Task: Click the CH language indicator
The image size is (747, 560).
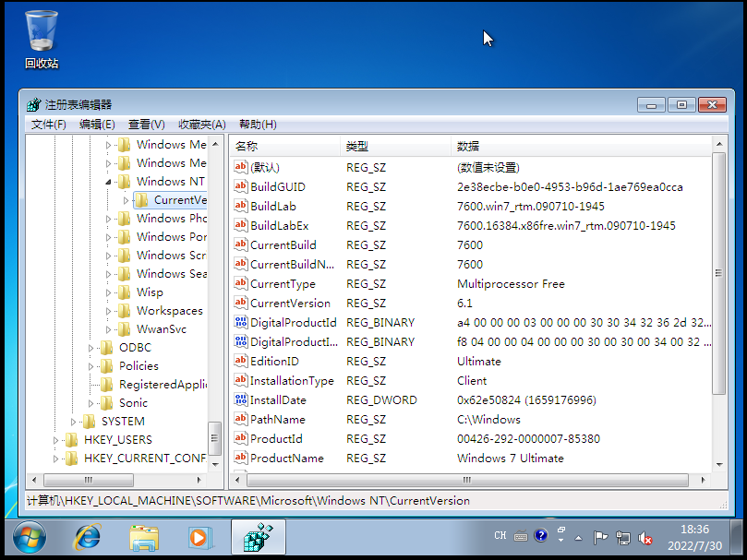Action: click(500, 536)
